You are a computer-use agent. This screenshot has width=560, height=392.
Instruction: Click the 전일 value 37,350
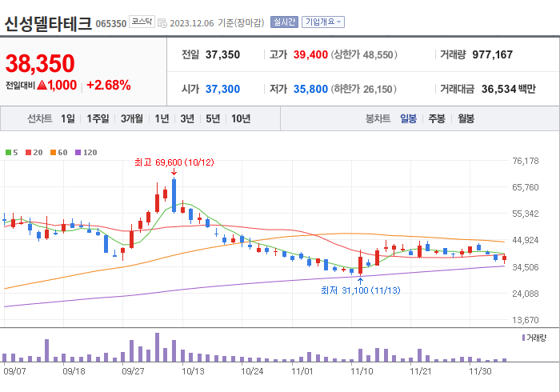pos(222,54)
